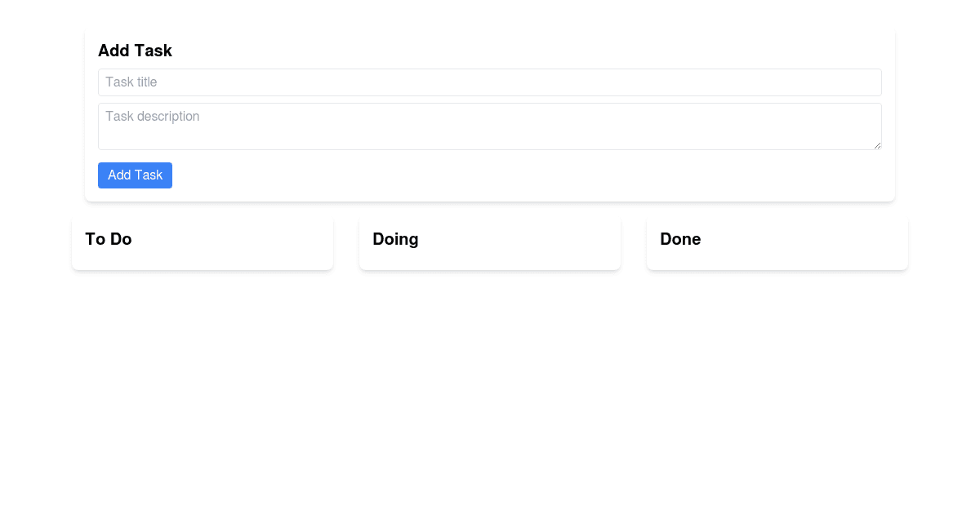980x514 pixels.
Task: Select the Doing column header
Action: 395,239
